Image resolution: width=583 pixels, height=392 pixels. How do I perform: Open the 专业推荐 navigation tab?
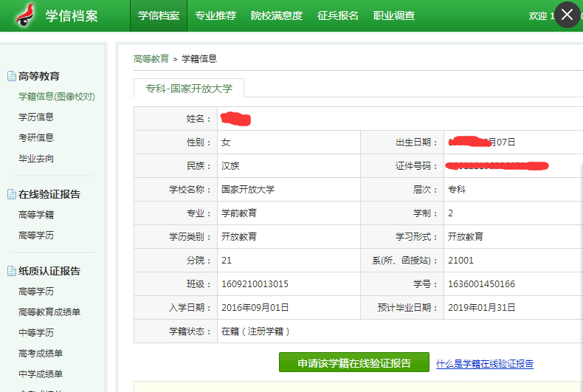coord(215,16)
